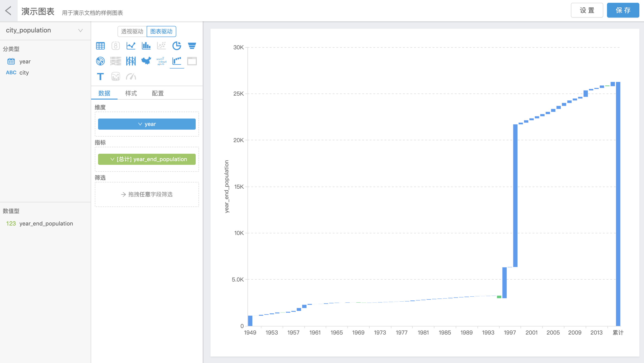Choose the line chart icon

tap(131, 46)
